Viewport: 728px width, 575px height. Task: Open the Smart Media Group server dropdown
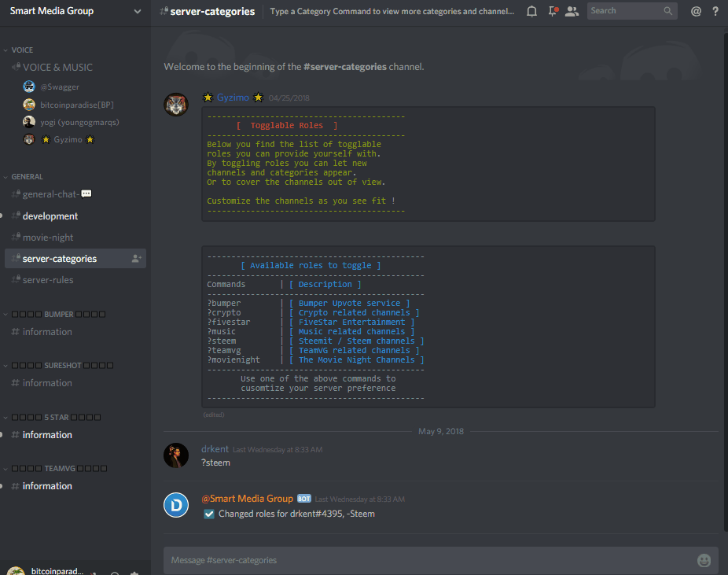(x=137, y=11)
